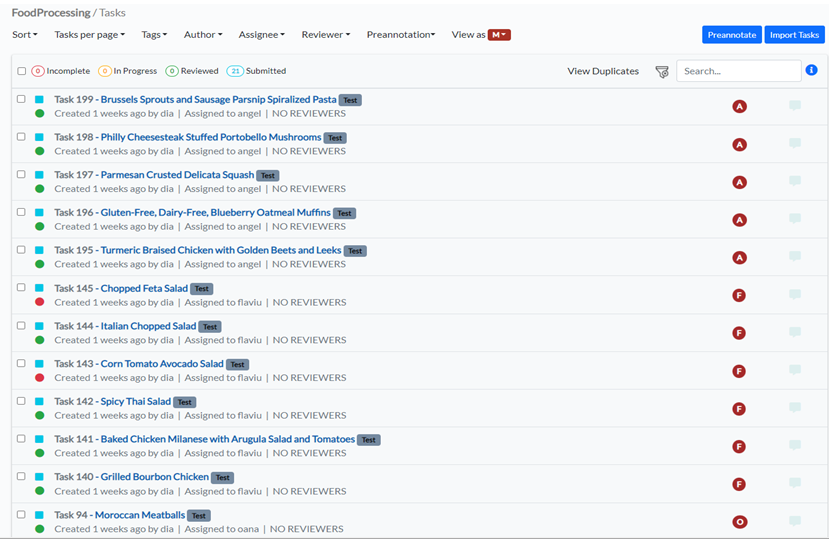Open Italian Chopped Salad task link
This screenshot has width=829, height=540.
(x=148, y=326)
